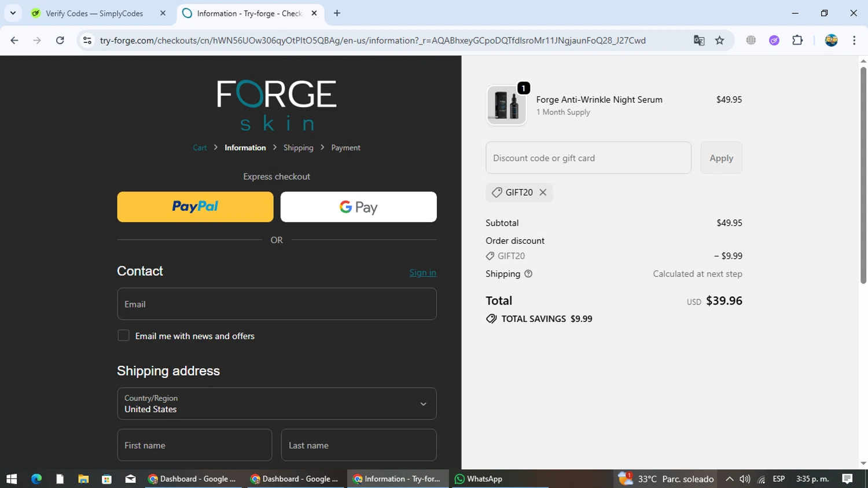Screen dimensions: 868x488
Task: Switch to first Dashboard - Google taskbar window
Action: click(193, 479)
